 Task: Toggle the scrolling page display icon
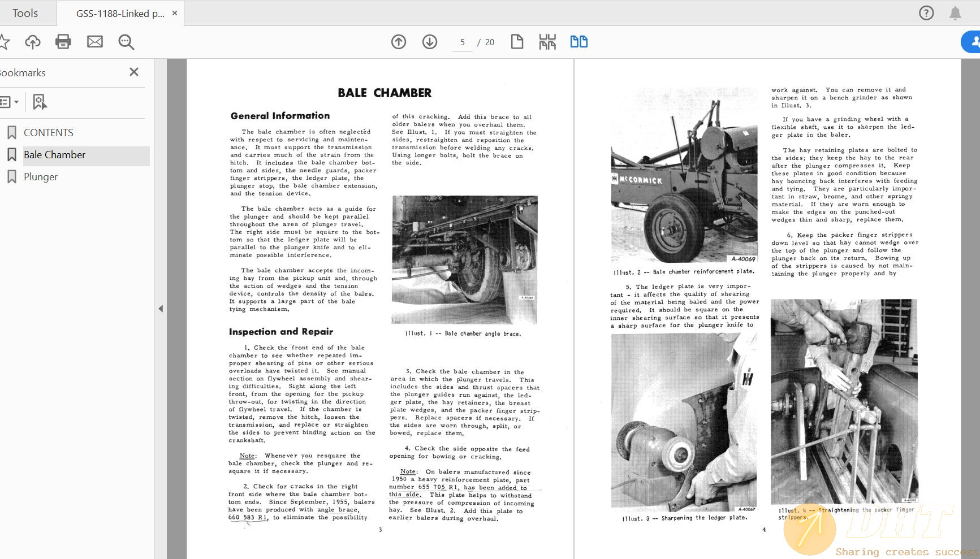pyautogui.click(x=547, y=42)
